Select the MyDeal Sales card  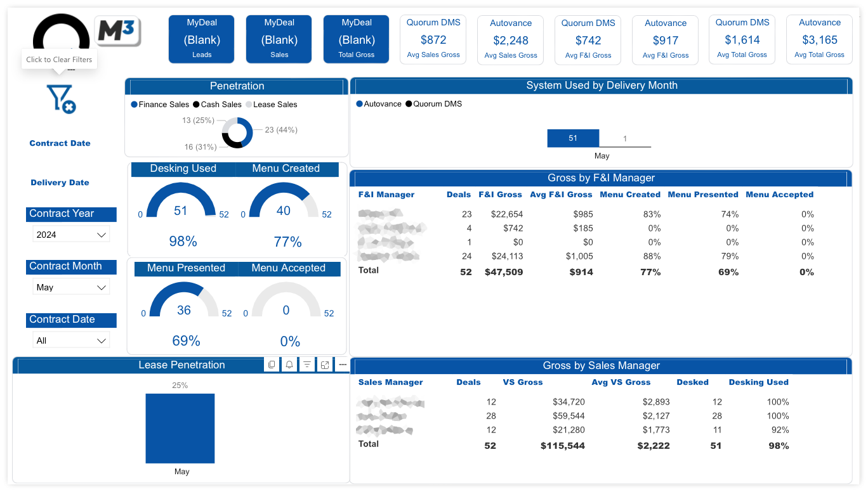click(x=279, y=39)
